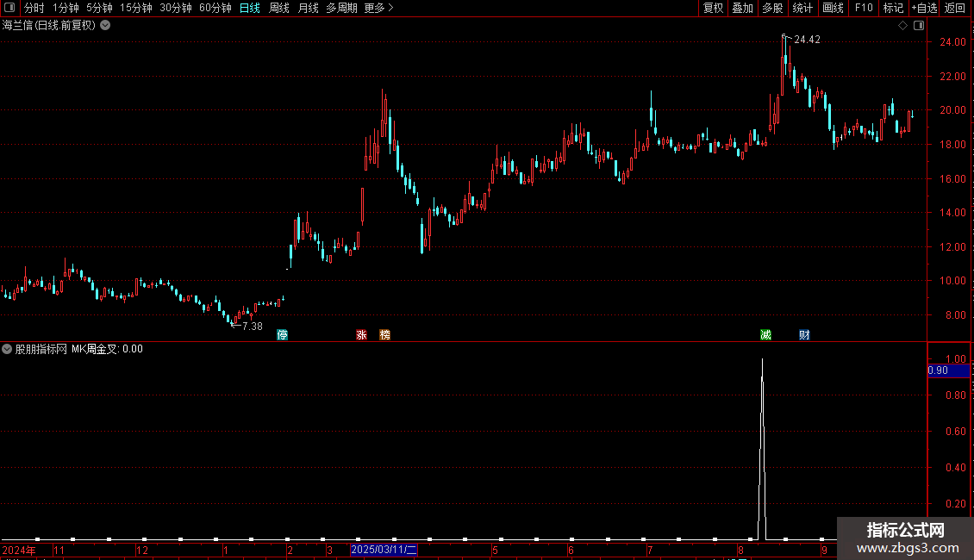Click the 停 event marker
The width and height of the screenshot is (974, 560).
point(282,334)
